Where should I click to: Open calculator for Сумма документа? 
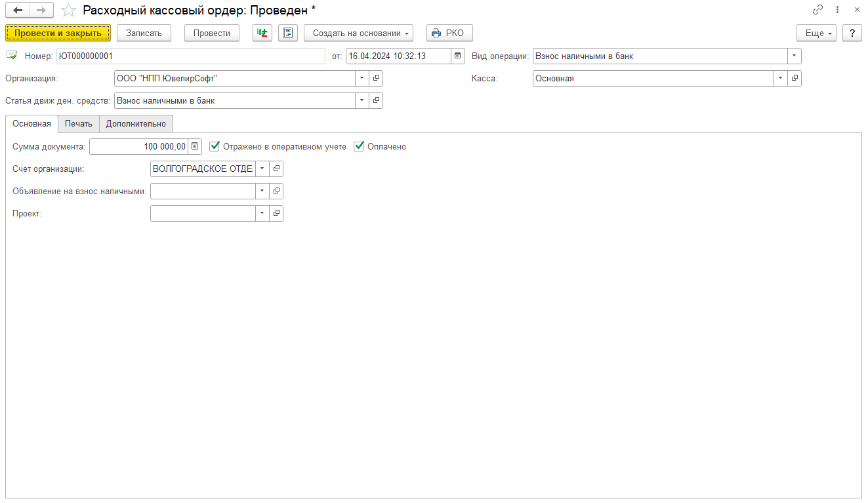(195, 146)
